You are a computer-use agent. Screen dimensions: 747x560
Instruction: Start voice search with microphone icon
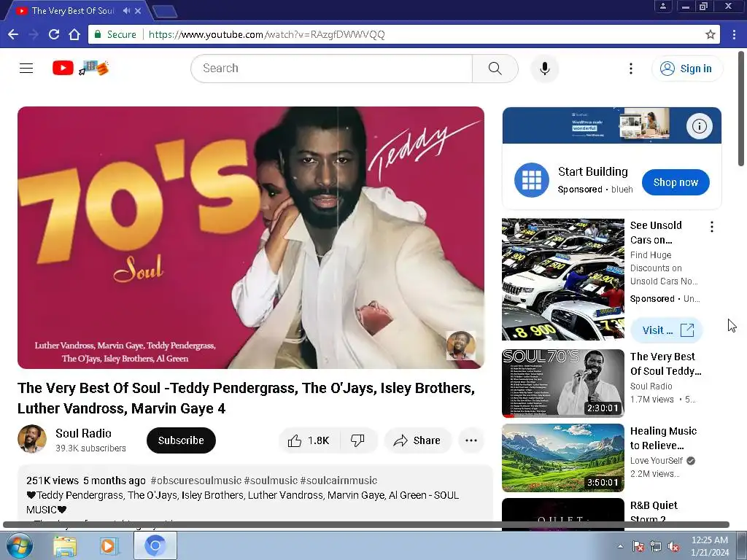[544, 68]
